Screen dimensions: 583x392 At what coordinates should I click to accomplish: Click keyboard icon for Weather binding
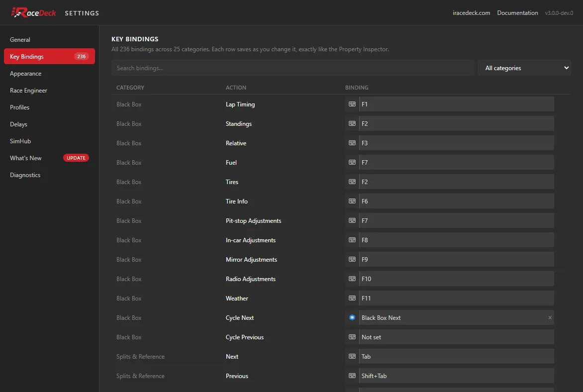[352, 298]
